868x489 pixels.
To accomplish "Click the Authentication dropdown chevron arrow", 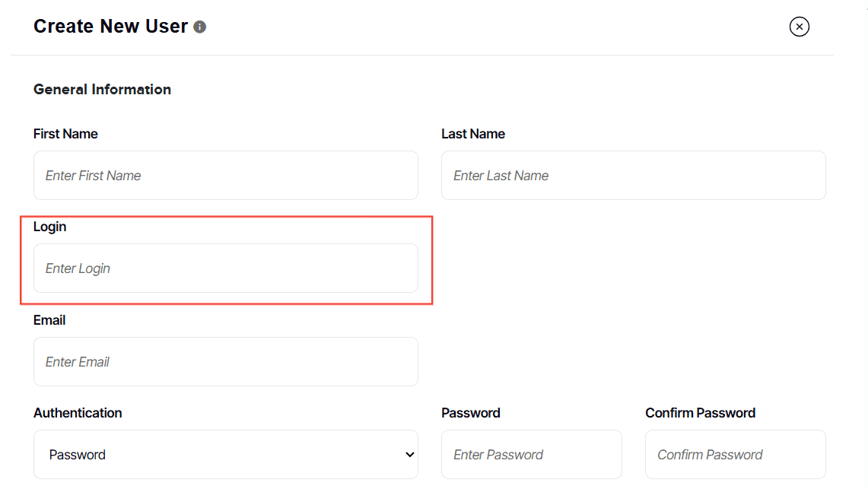I will [x=409, y=455].
